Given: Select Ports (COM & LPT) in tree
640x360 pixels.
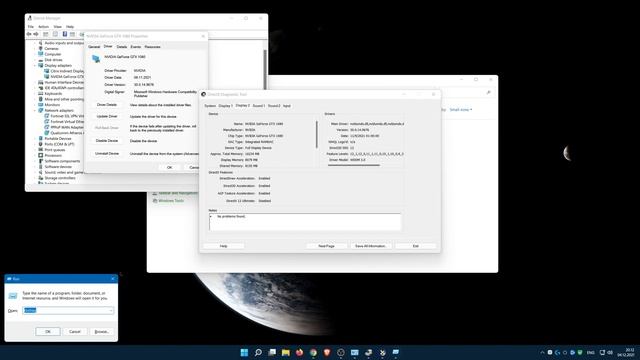Looking at the screenshot, I should point(59,144).
